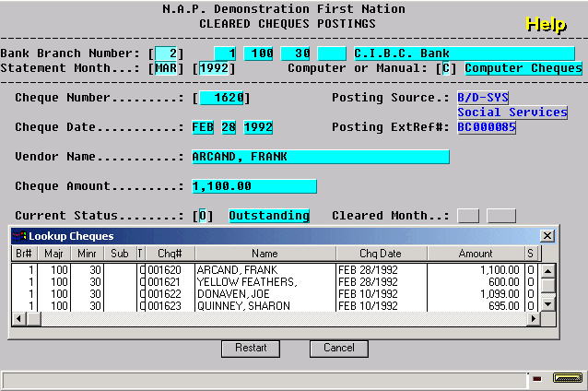The image size is (588, 391).
Task: Click the red indicator in status bar
Action: 537,379
